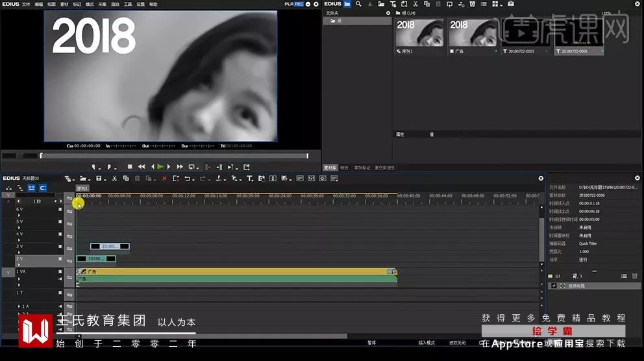
Task: Toggle the video filter checkbox in the info panel
Action: 554,286
